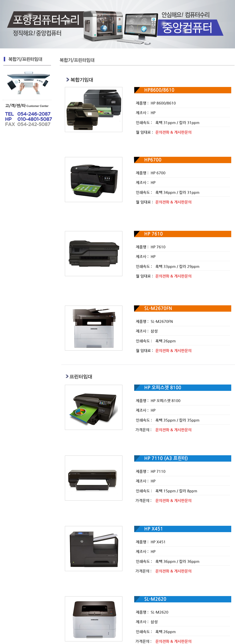This screenshot has width=235, height=644.
Task: View the Samsung SL-M2670FN image
Action: 94,328
